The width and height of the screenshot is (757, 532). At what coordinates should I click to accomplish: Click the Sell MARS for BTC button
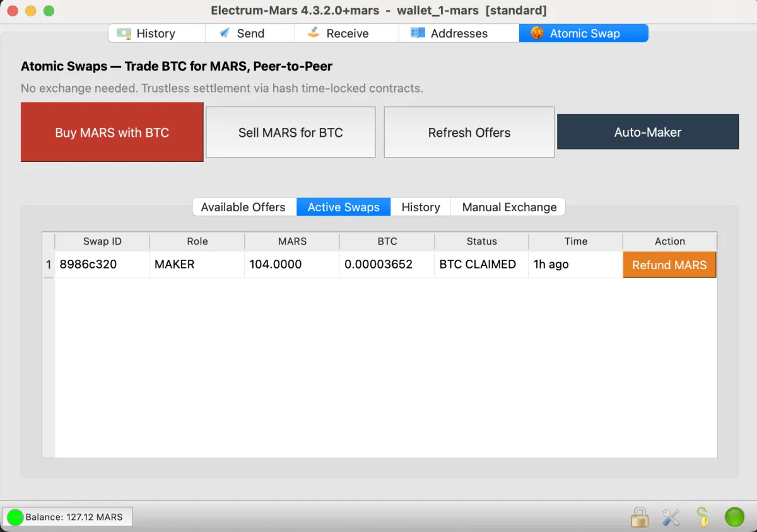tap(290, 132)
